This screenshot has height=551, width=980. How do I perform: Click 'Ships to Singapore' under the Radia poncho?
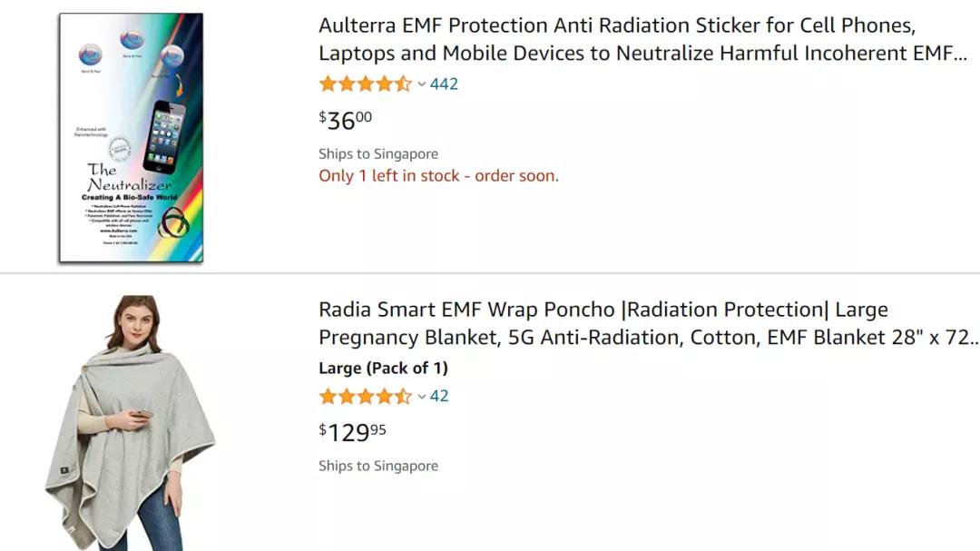click(378, 466)
